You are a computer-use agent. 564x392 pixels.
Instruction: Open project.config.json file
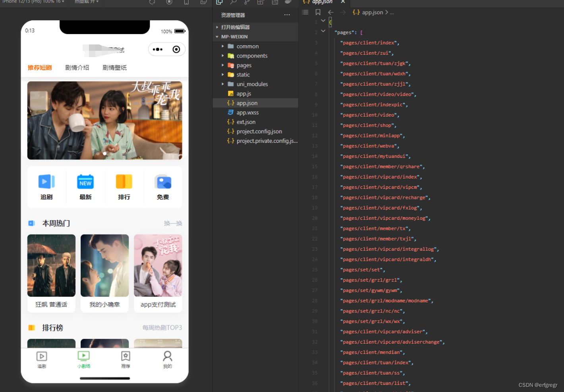click(259, 132)
